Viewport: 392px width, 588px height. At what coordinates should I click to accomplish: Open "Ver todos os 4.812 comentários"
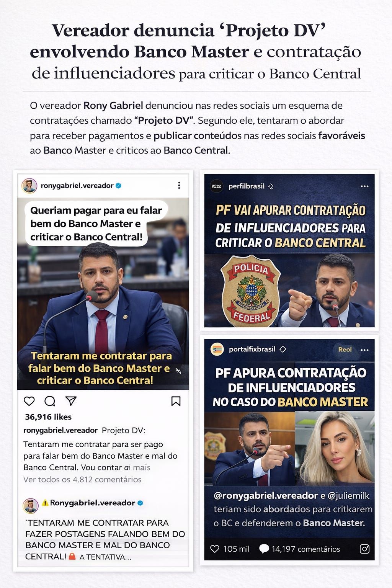tap(82, 480)
